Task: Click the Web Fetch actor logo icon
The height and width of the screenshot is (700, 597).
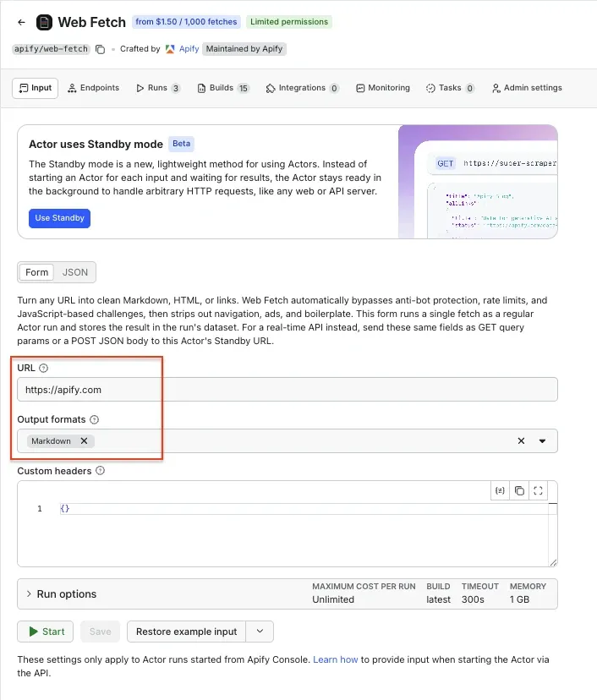Action: pyautogui.click(x=44, y=22)
